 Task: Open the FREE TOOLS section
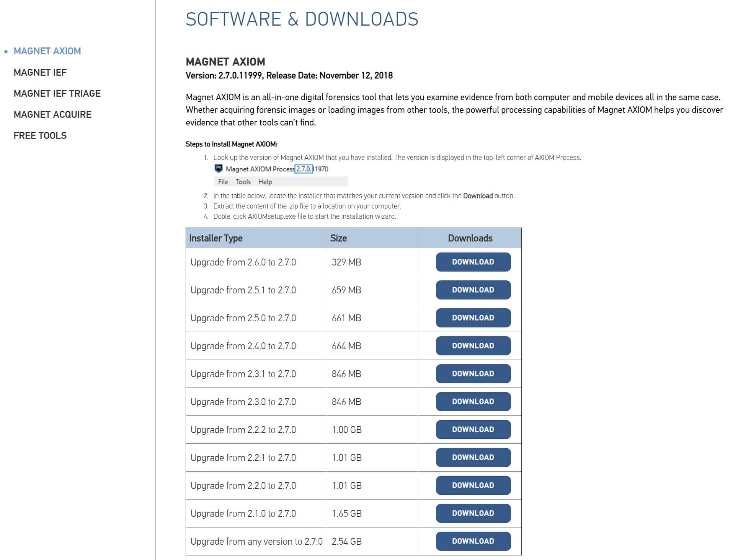click(40, 135)
